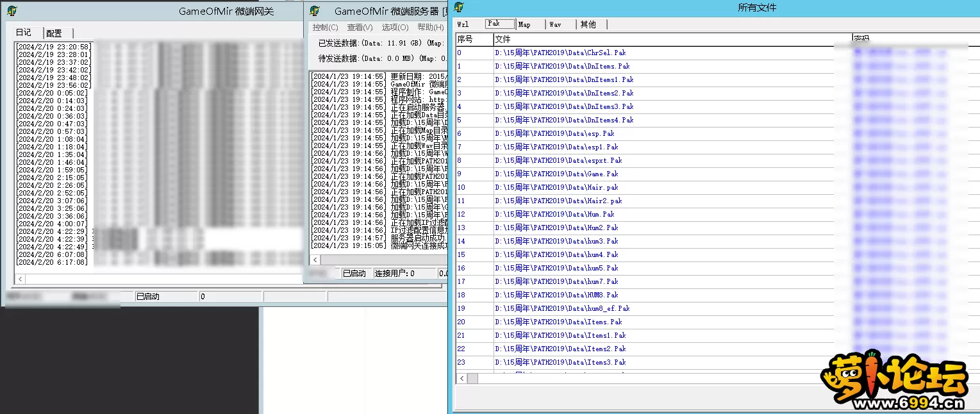Select the esp1.Pak row

point(717,147)
